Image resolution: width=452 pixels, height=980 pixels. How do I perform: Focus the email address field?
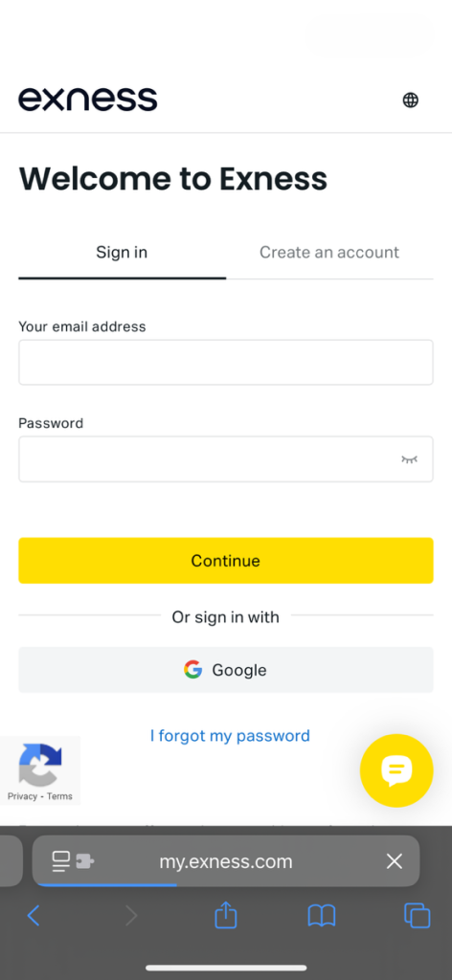[x=226, y=363]
